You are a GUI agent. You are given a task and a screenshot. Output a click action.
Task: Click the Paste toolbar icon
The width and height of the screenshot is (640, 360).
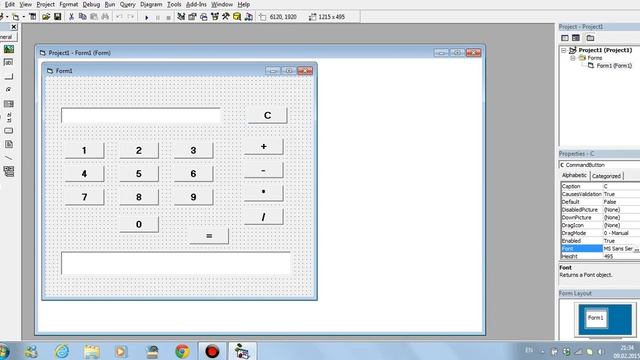[94, 17]
